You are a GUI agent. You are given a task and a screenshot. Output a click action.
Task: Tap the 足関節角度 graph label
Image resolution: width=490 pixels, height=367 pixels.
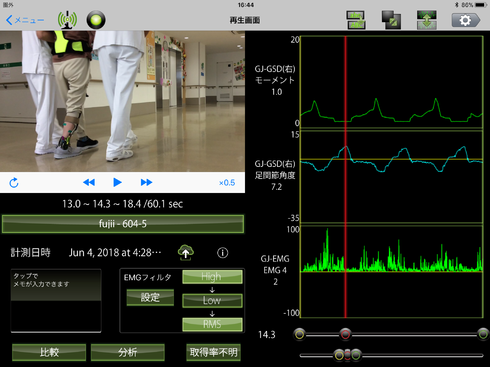275,175
